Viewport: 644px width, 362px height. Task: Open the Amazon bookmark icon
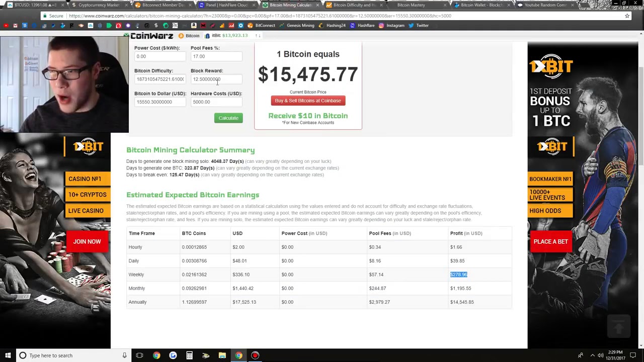pyautogui.click(x=194, y=26)
